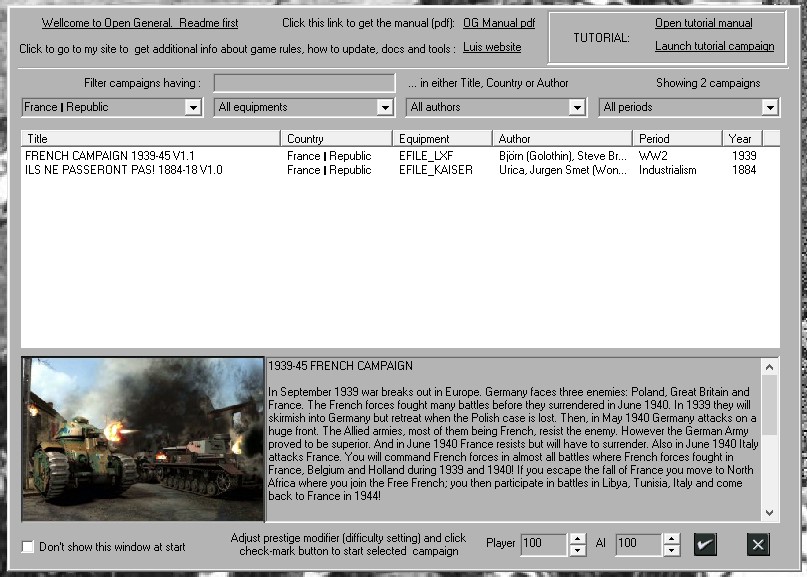807x577 pixels.
Task: Click the Showing 2 campaigns text
Action: pyautogui.click(x=708, y=83)
